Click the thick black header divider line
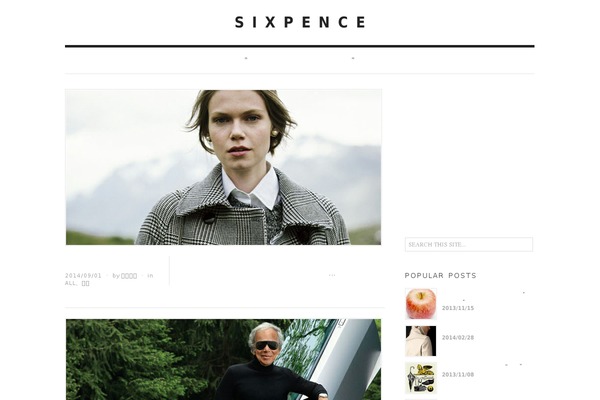600x400 pixels. tap(300, 46)
